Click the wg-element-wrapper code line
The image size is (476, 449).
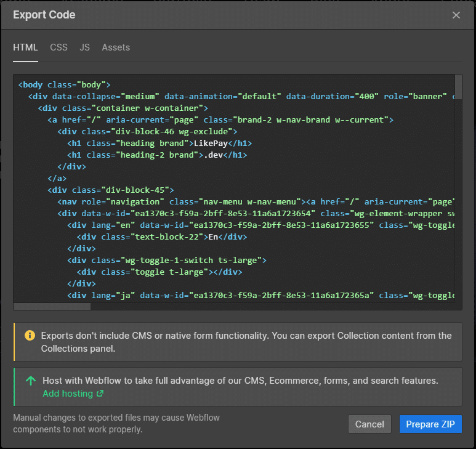(x=256, y=214)
